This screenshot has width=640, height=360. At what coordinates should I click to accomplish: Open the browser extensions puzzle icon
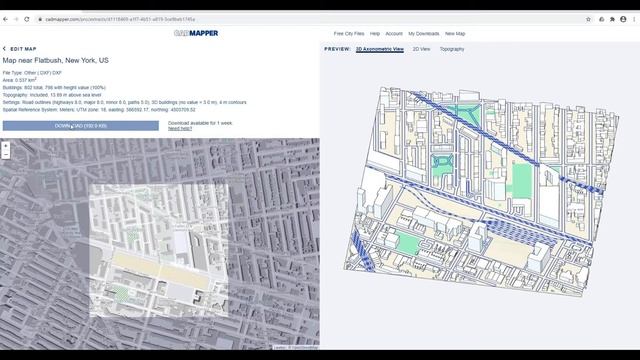click(x=612, y=19)
